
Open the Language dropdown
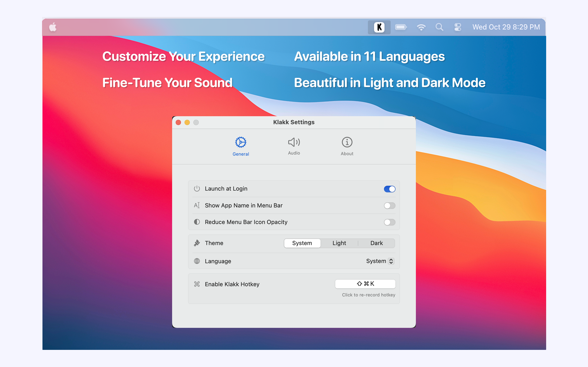[x=380, y=261]
